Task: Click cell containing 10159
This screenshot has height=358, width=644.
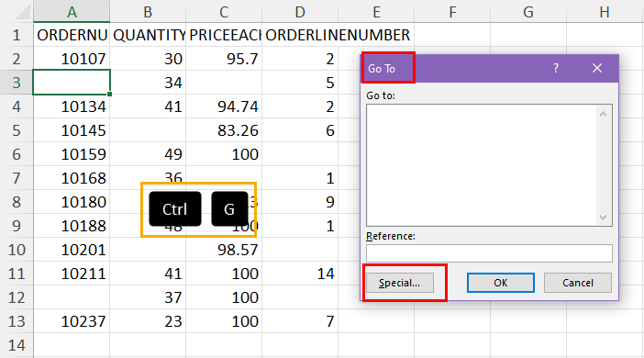Action: pyautogui.click(x=72, y=154)
